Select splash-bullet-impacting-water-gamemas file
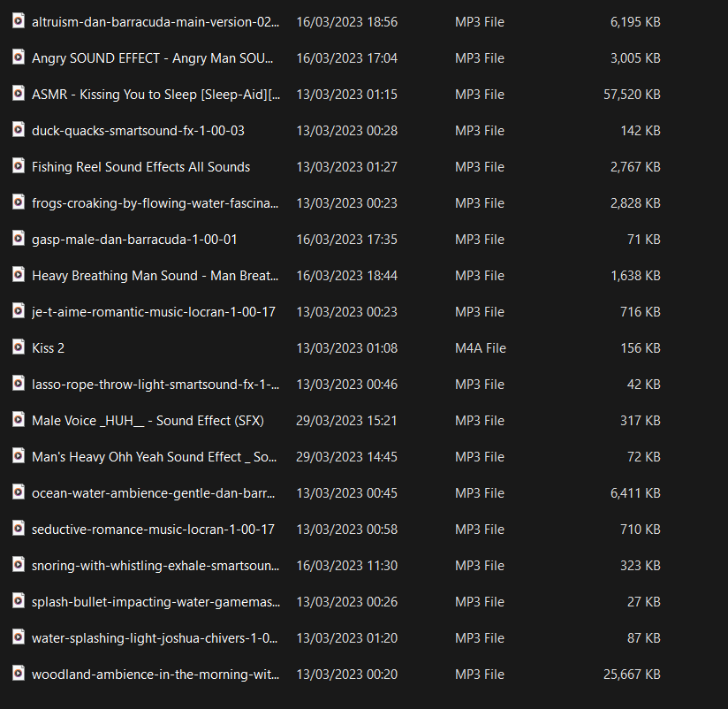728x709 pixels. (x=155, y=602)
